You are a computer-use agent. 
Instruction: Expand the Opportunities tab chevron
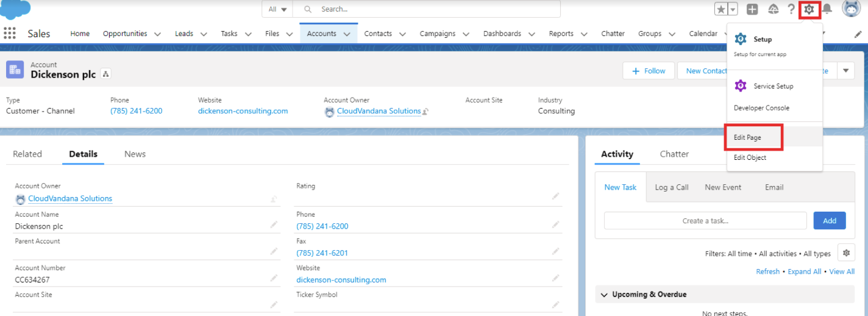pyautogui.click(x=157, y=34)
